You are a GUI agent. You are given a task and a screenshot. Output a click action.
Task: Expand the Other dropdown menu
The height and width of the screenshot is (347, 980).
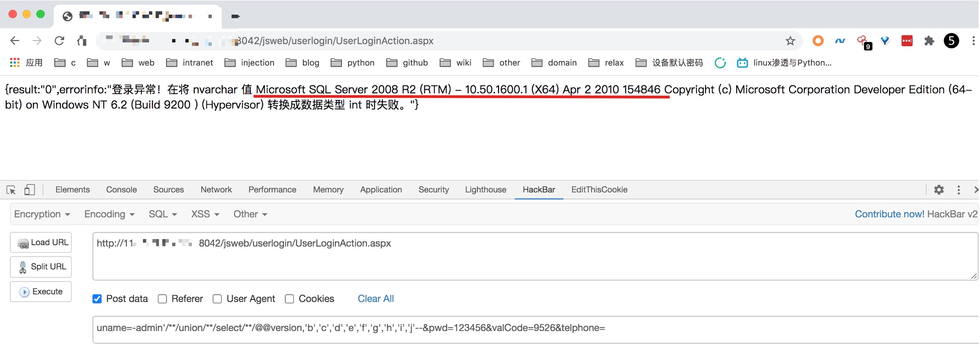pos(250,215)
